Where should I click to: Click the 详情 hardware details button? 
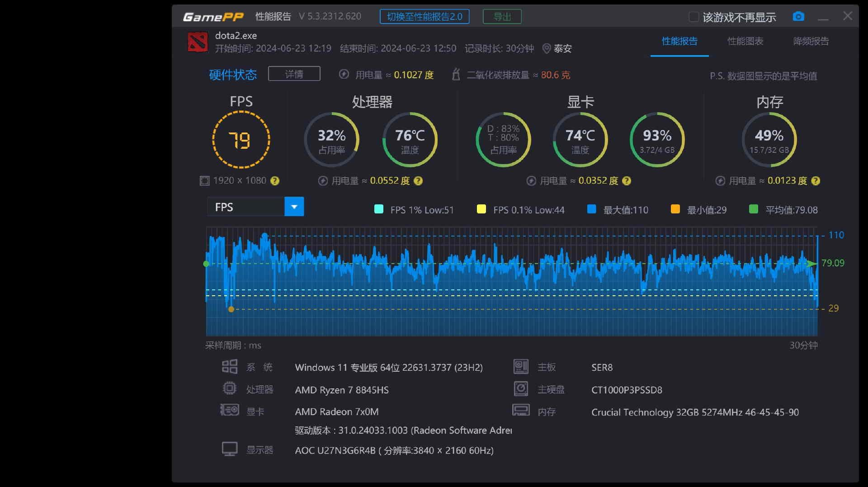[294, 74]
